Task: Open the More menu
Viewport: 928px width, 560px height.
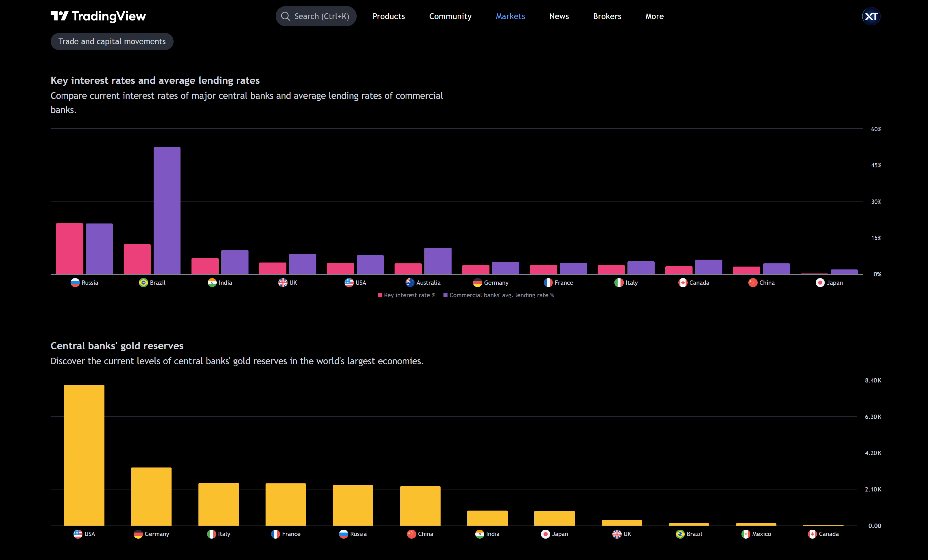Action: point(654,16)
